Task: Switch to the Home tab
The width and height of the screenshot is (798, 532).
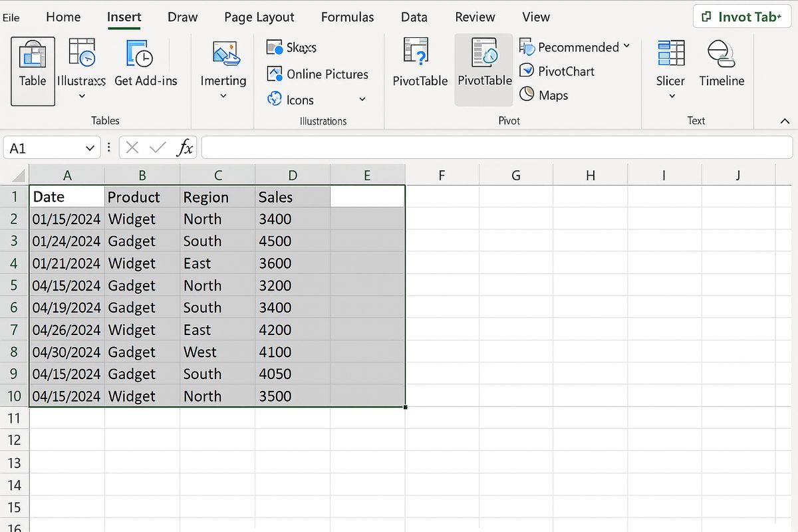Action: (x=63, y=17)
